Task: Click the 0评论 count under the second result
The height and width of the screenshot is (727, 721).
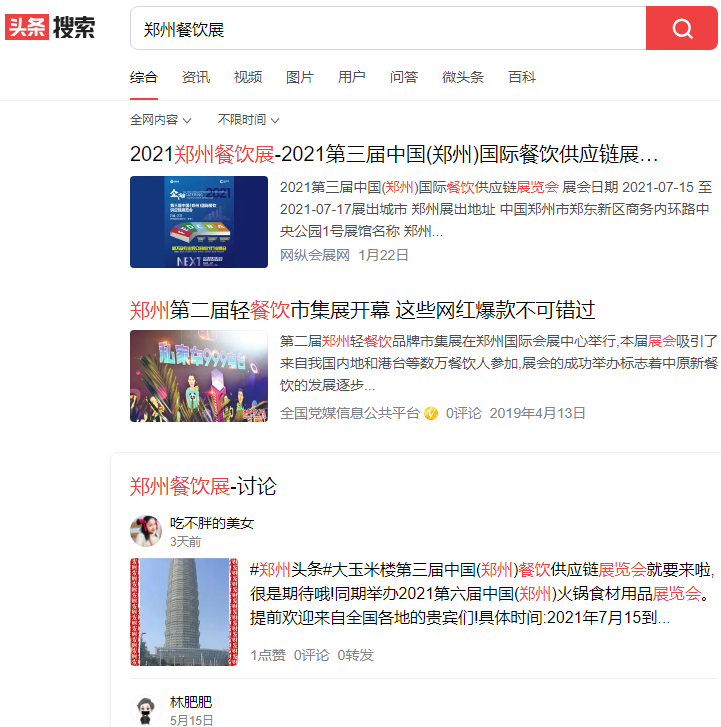Action: (463, 413)
